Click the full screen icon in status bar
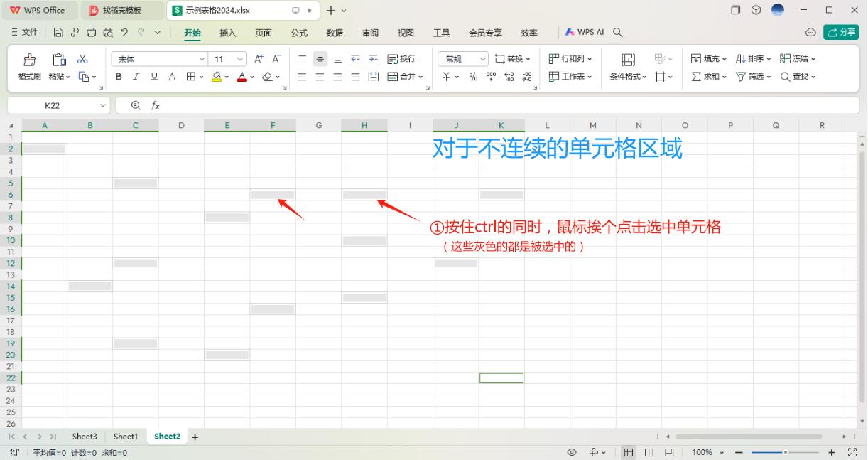This screenshot has height=460, width=868. [x=852, y=452]
